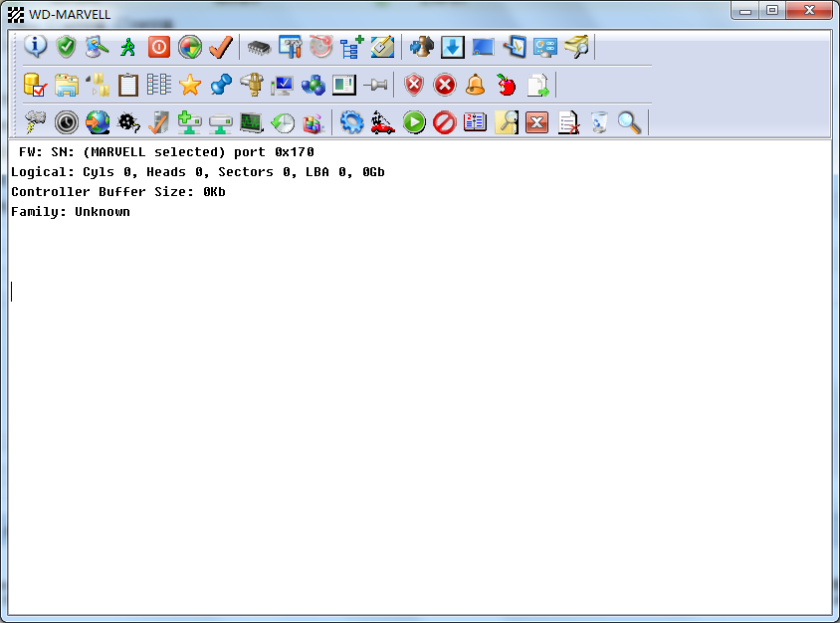
Task: Click the green running man icon
Action: tap(127, 47)
